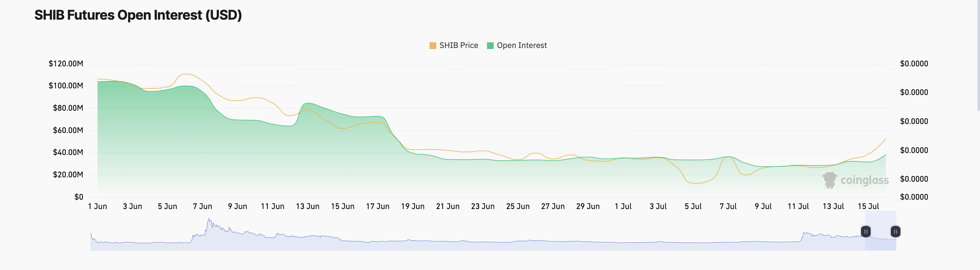Click the 3 Jun date label

pyautogui.click(x=133, y=207)
